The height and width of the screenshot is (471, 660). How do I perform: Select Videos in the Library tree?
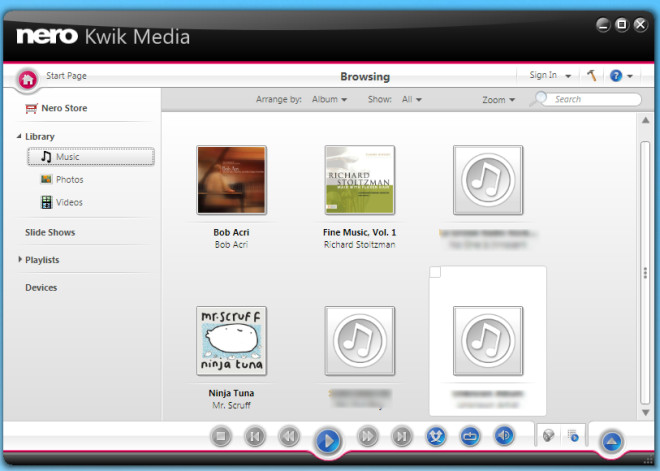[69, 202]
